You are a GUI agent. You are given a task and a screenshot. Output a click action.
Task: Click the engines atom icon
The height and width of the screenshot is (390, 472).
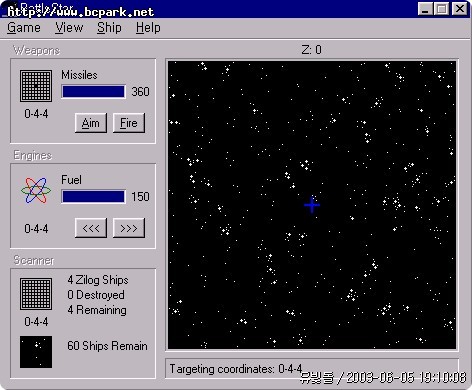(36, 190)
